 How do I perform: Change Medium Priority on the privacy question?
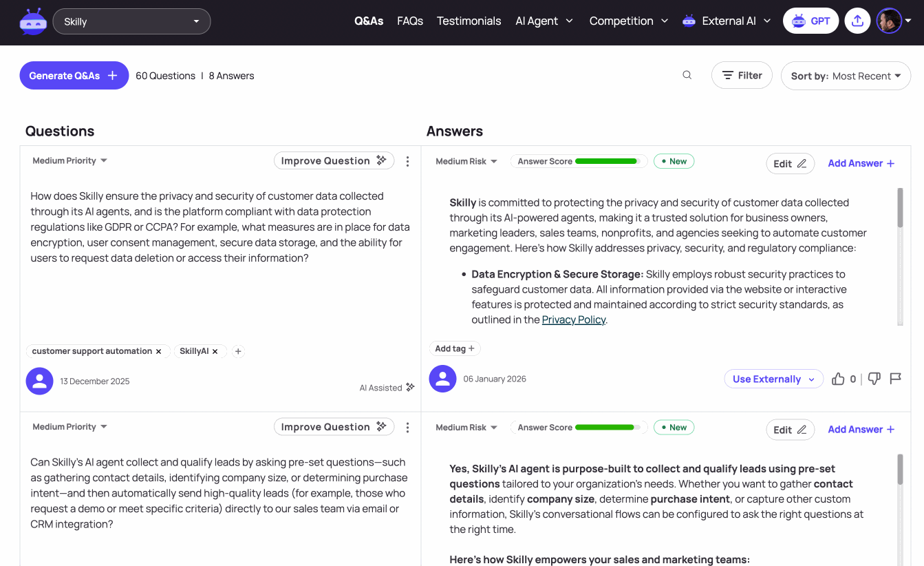(70, 160)
